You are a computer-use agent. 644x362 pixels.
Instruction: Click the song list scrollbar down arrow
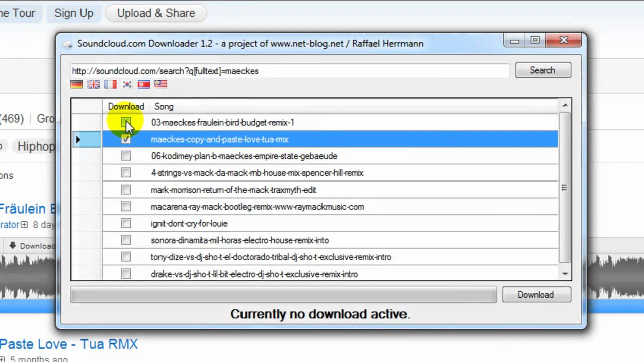pyautogui.click(x=565, y=274)
